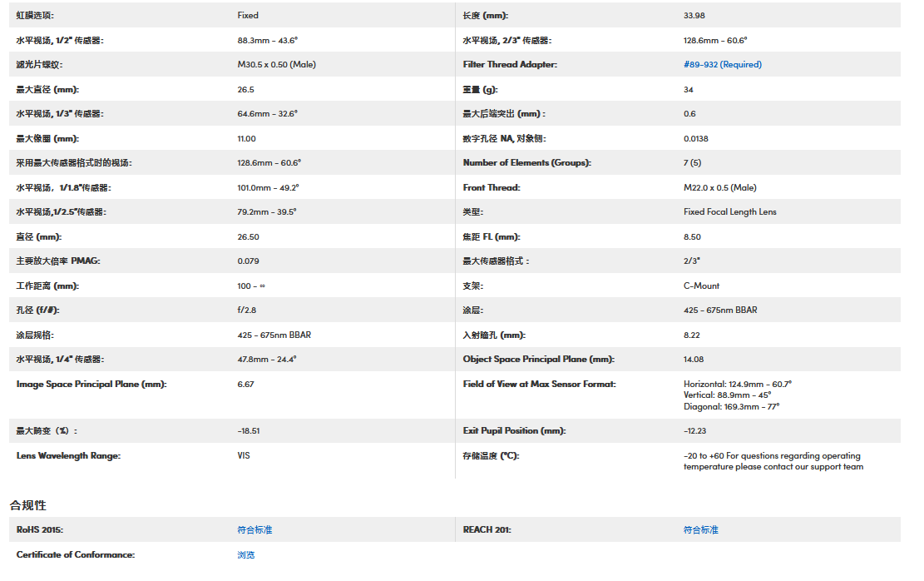Viewport: 924px width, 581px height.
Task: Open the #89-932 (Required) filter adapter link
Action: point(722,65)
